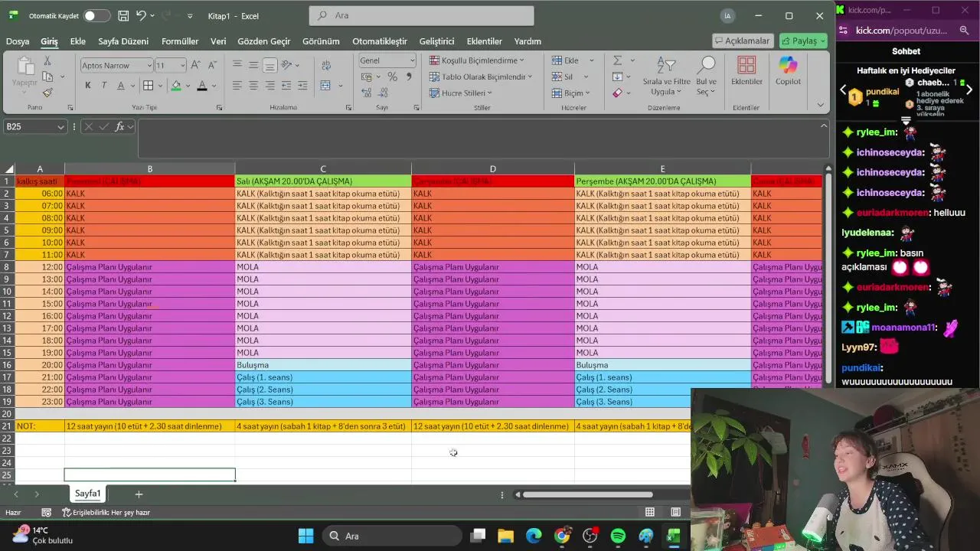Click the Name Box showing B25
The width and height of the screenshot is (980, 551).
(x=35, y=127)
